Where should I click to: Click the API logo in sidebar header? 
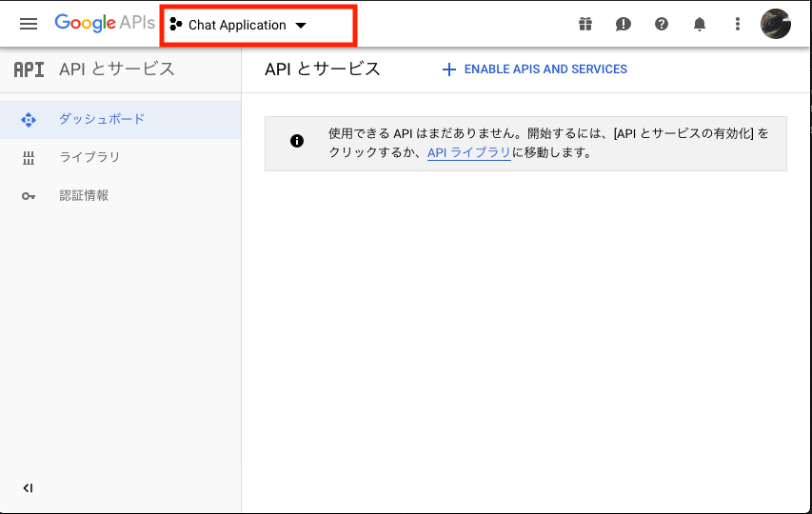(29, 69)
